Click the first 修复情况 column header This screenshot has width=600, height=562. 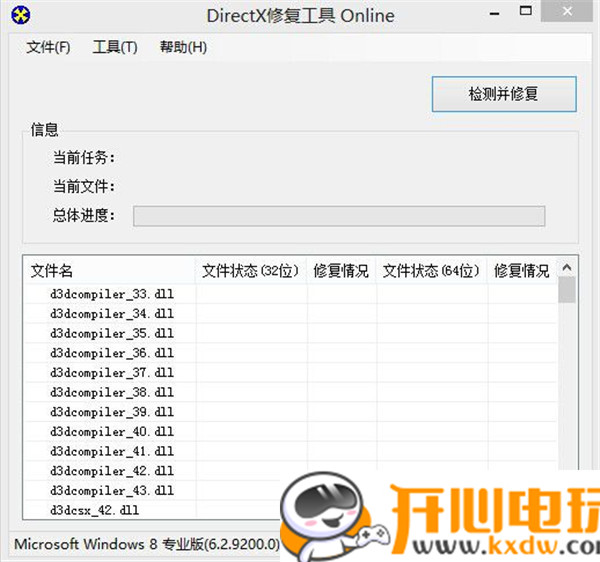pyautogui.click(x=341, y=271)
